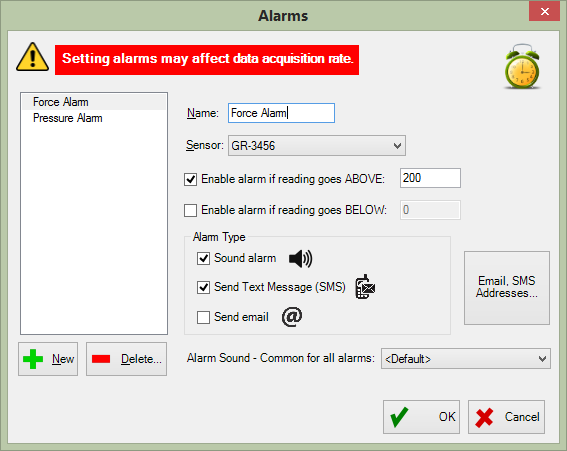
Task: Click the Delete... button
Action: pos(127,359)
